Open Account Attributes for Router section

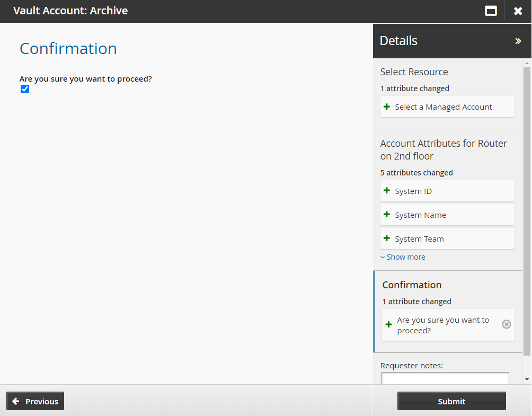(443, 149)
